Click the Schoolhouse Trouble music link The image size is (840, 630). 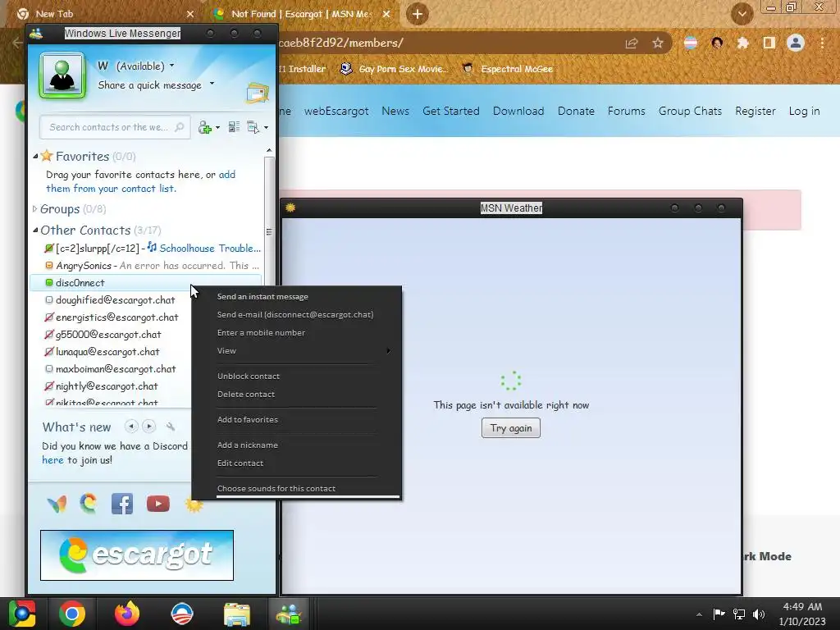pos(209,248)
